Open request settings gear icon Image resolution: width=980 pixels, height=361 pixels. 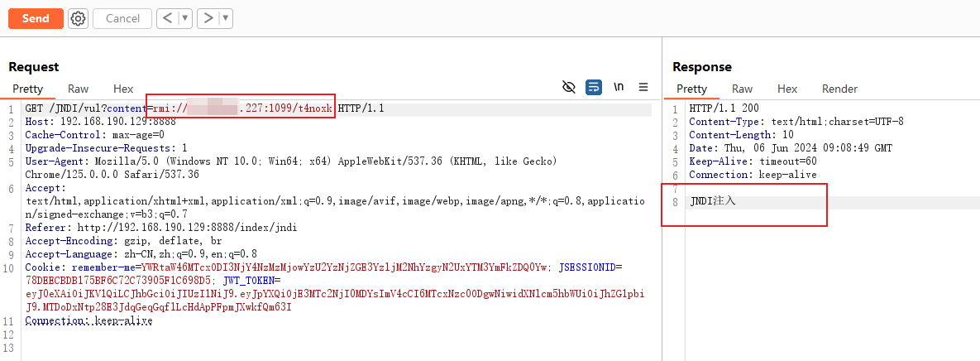pos(78,19)
